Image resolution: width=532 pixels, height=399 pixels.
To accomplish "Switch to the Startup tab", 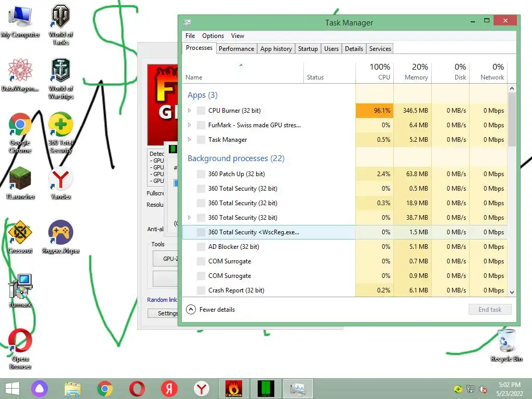I will [x=308, y=49].
